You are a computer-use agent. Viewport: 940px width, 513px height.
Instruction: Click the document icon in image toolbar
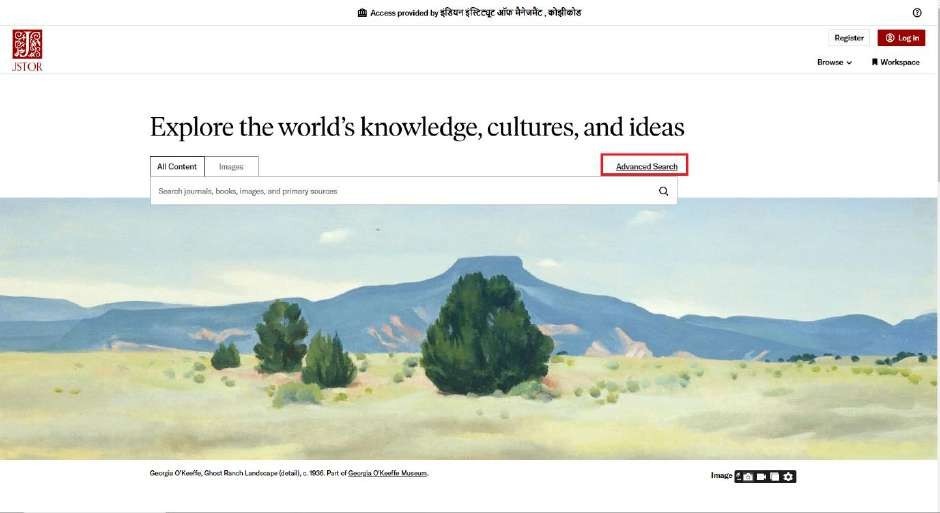775,477
